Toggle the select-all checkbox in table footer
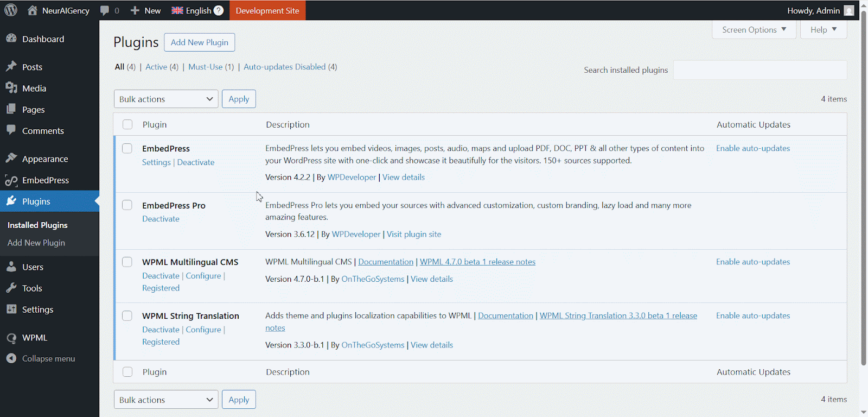Screen dimensions: 868x417 [x=127, y=372]
